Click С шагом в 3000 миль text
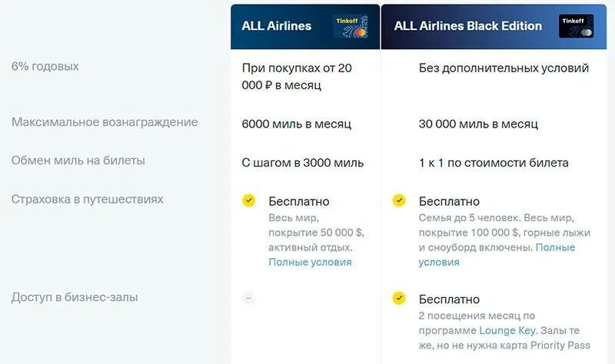Viewport: 615px width, 364px height. point(303,163)
